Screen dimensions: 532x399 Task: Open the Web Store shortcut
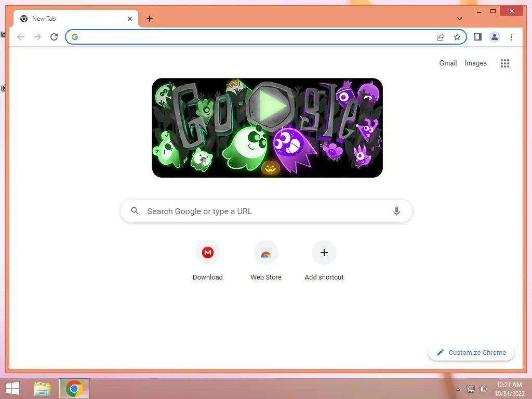click(x=266, y=261)
